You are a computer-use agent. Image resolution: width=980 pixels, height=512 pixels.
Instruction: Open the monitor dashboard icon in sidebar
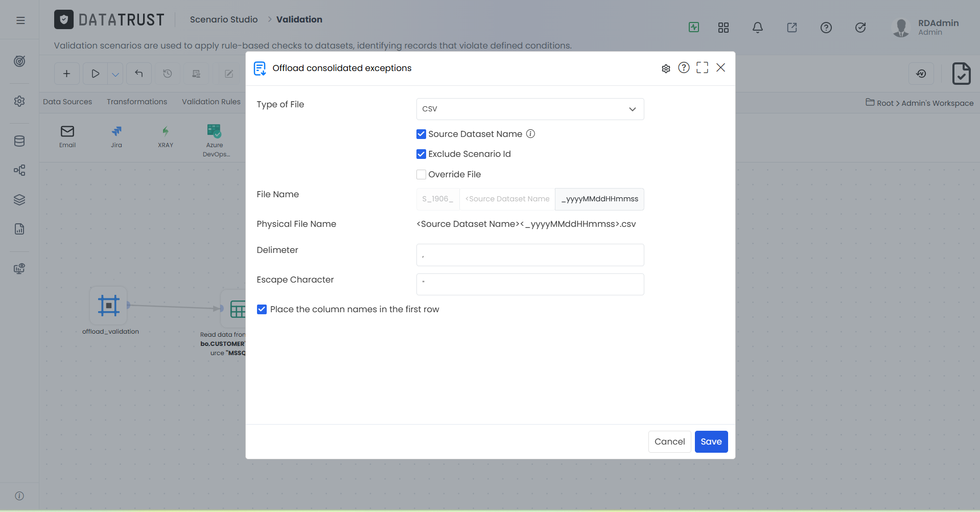click(x=19, y=269)
